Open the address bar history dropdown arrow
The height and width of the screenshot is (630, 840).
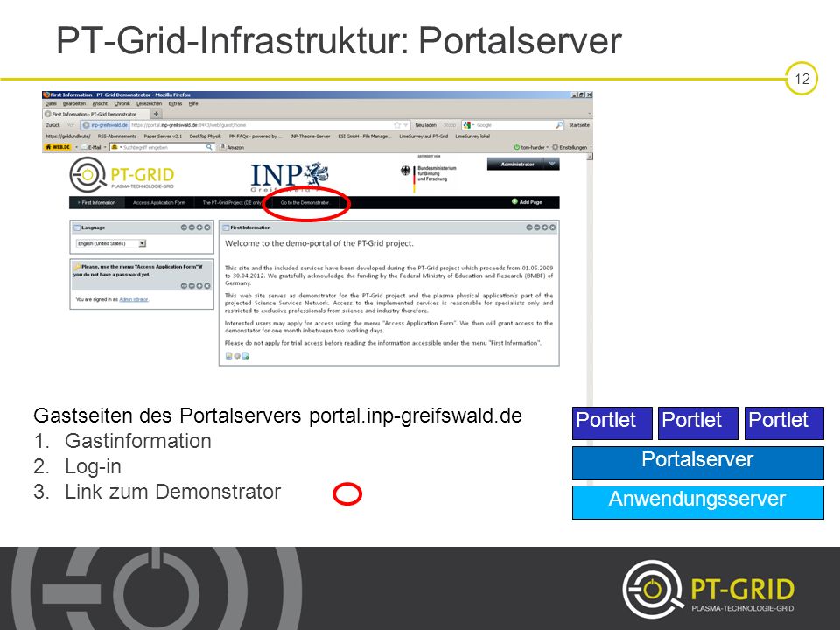tap(405, 125)
